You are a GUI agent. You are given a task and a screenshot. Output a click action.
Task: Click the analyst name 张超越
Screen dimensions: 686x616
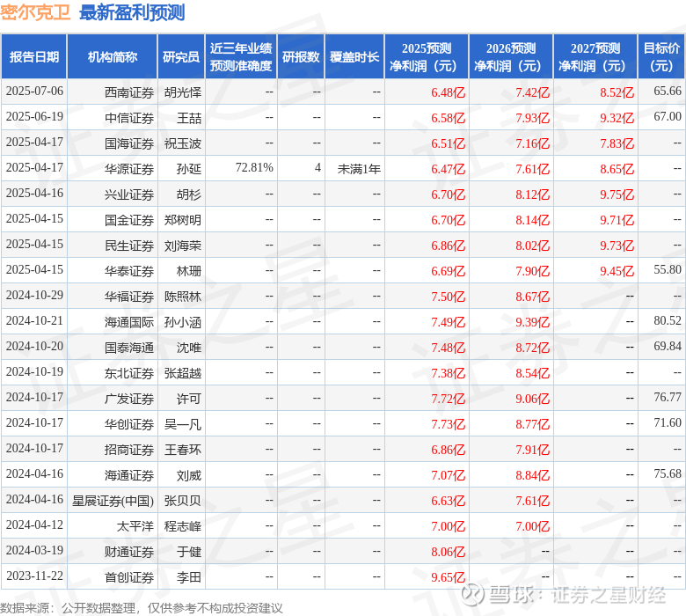pos(183,373)
